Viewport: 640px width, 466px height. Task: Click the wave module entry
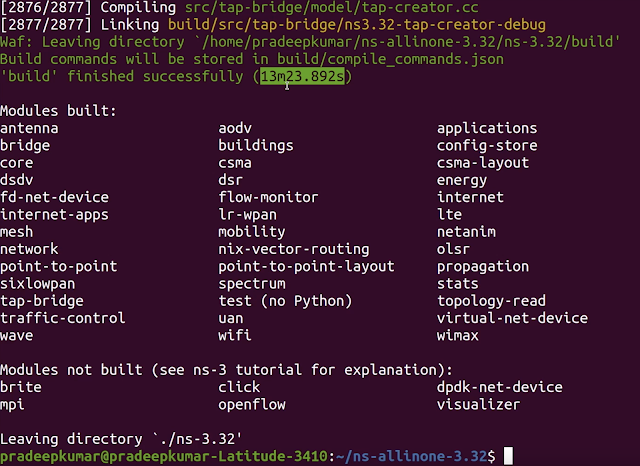(17, 335)
